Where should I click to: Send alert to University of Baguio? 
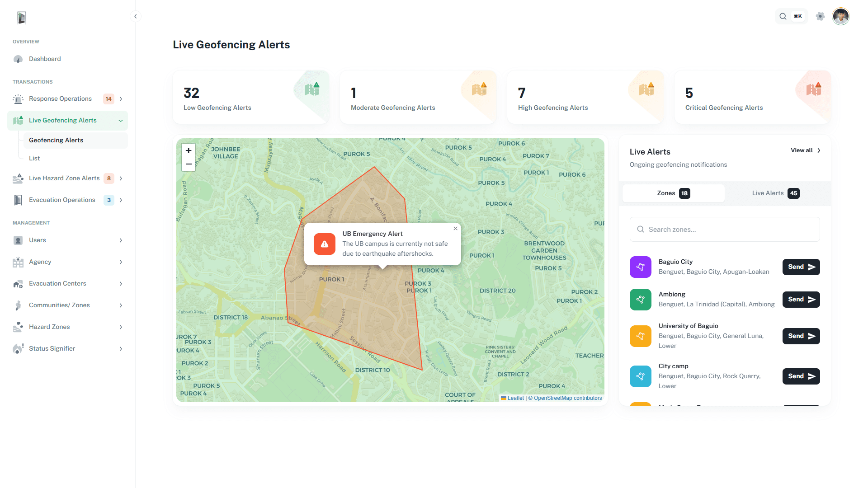coord(801,336)
